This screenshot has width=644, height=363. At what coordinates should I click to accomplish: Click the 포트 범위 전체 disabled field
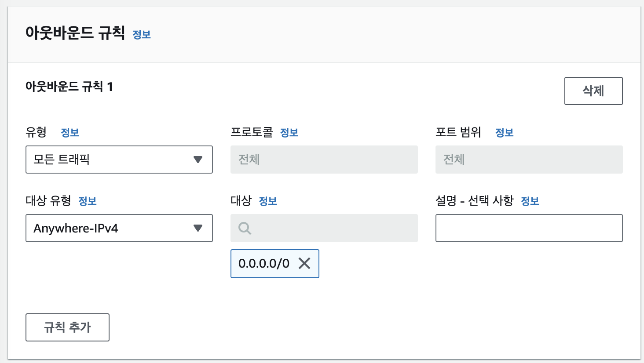[529, 160]
